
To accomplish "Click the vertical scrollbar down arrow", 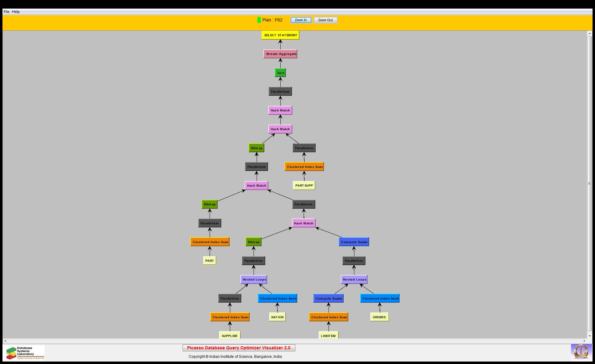I will 589,336.
